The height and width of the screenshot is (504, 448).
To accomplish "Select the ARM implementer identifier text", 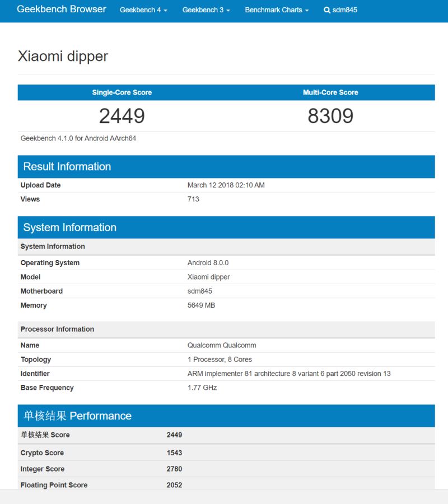I will point(289,374).
